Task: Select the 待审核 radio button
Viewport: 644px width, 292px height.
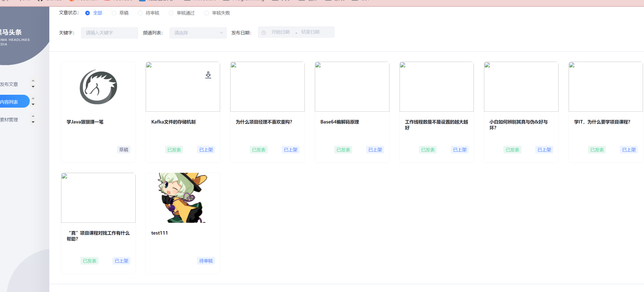Action: [140, 13]
